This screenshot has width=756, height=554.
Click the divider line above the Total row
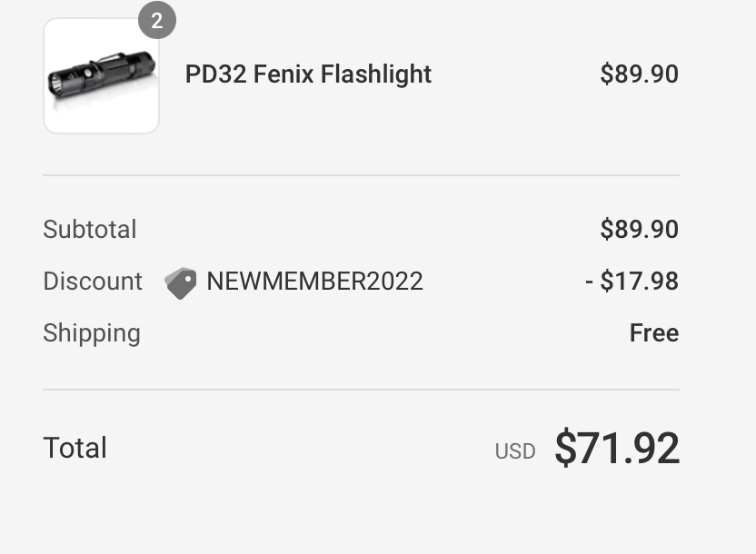tap(361, 390)
